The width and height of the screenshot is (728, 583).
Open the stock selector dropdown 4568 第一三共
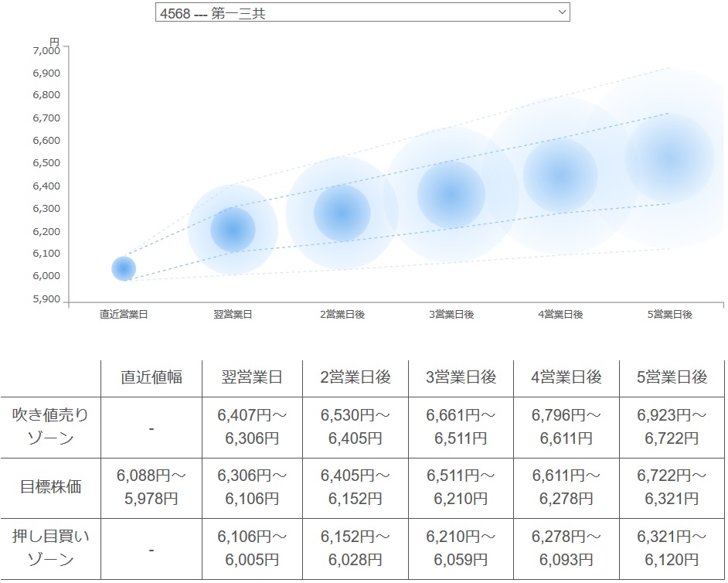tap(362, 12)
